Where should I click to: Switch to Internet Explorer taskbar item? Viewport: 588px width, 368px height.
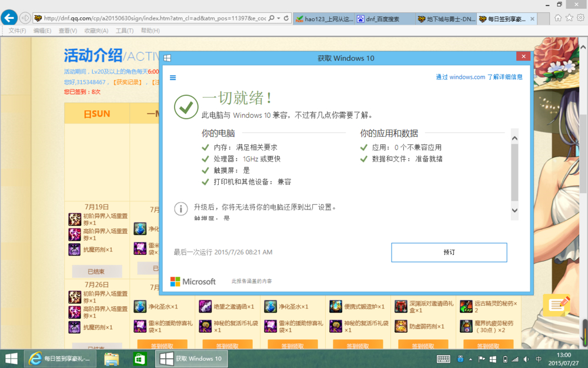pos(60,359)
